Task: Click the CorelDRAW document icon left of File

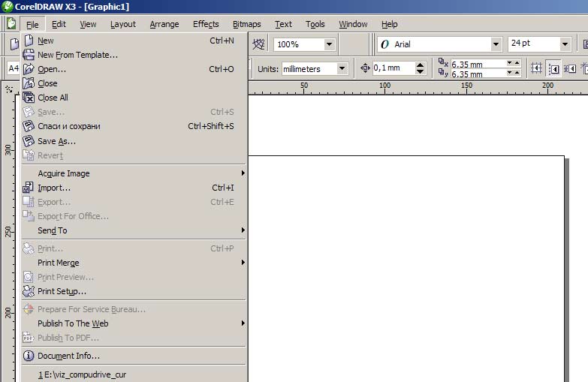Action: tap(11, 24)
